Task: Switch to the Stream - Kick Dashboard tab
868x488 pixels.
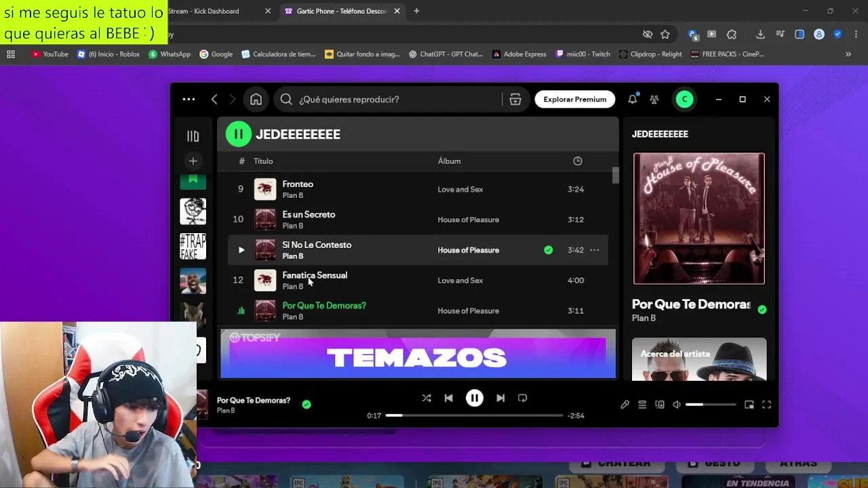Action: [x=203, y=11]
